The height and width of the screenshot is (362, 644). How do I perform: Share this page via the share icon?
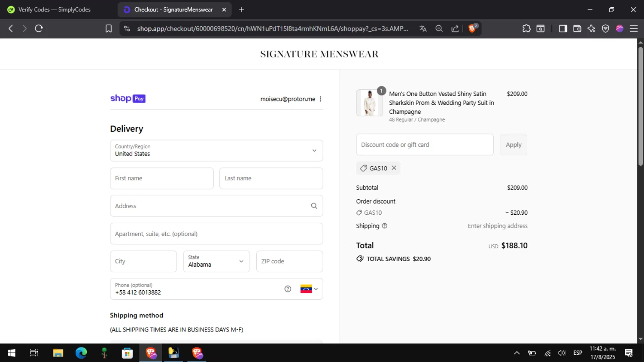coord(455,28)
